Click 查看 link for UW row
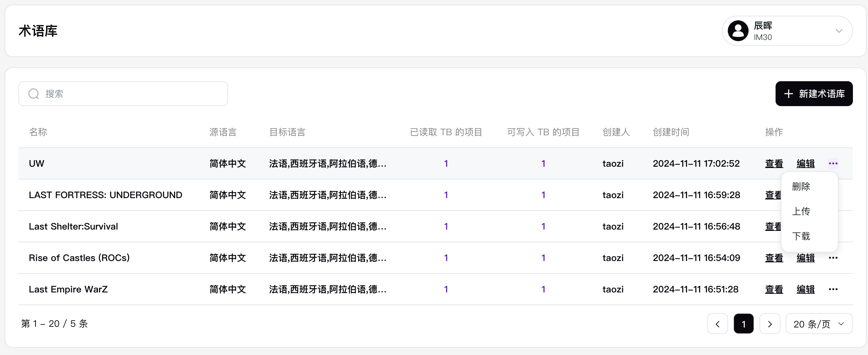This screenshot has width=868, height=355. [774, 163]
